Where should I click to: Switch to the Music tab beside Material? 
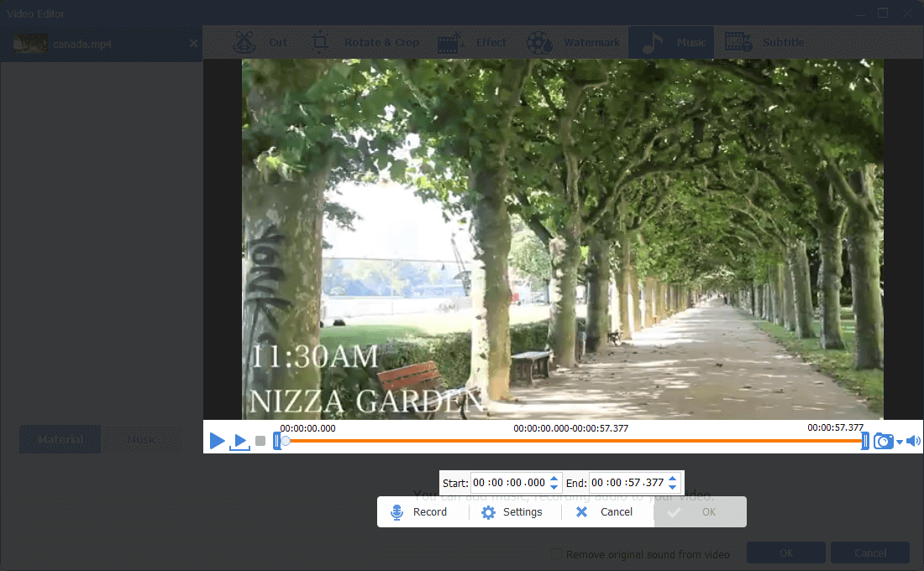pos(141,439)
